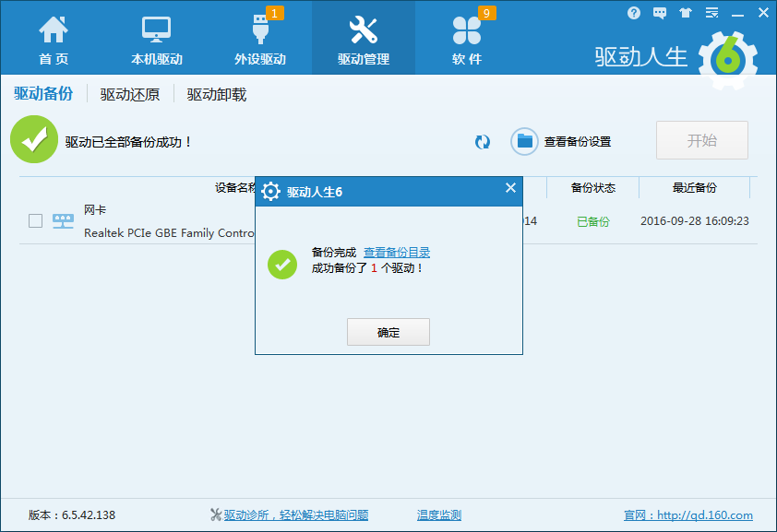Viewport: 777px width, 532px height.
Task: Click the 2016-09-28 16:09:23 backup date
Action: 694,220
